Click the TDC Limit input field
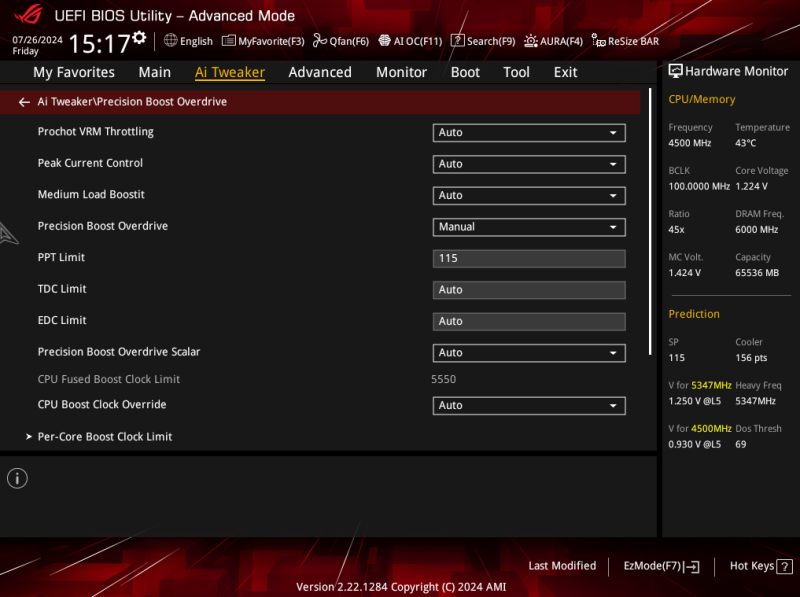 coord(529,290)
